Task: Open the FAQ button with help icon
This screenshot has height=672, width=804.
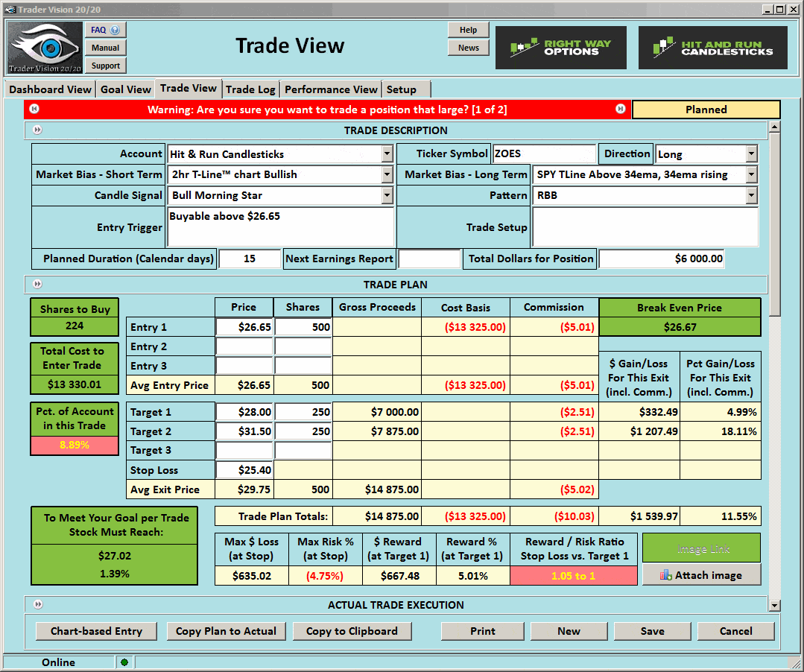Action: (105, 30)
